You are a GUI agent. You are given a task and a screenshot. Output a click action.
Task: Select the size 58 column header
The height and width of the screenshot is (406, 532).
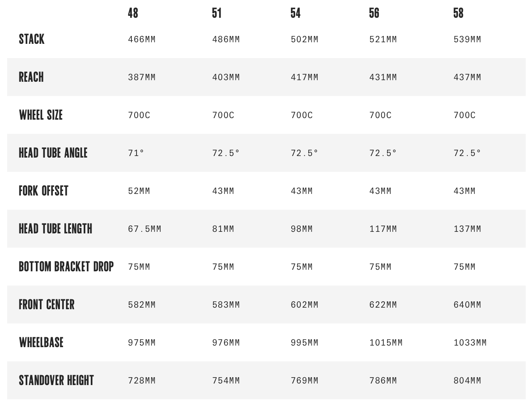tap(459, 13)
